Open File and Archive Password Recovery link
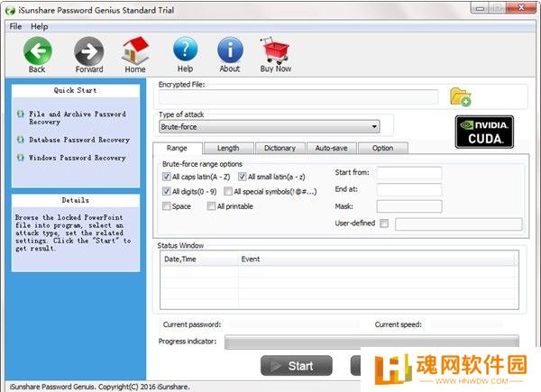This screenshot has width=541, height=392. (x=78, y=117)
